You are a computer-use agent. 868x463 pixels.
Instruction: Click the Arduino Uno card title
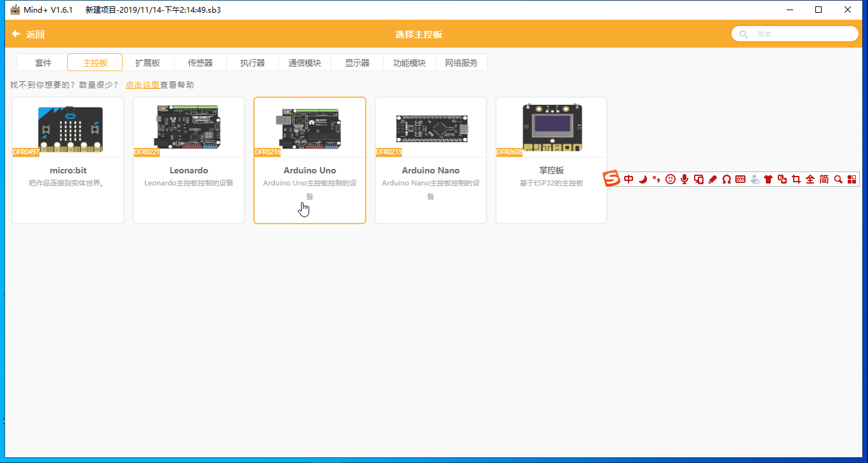(x=310, y=170)
